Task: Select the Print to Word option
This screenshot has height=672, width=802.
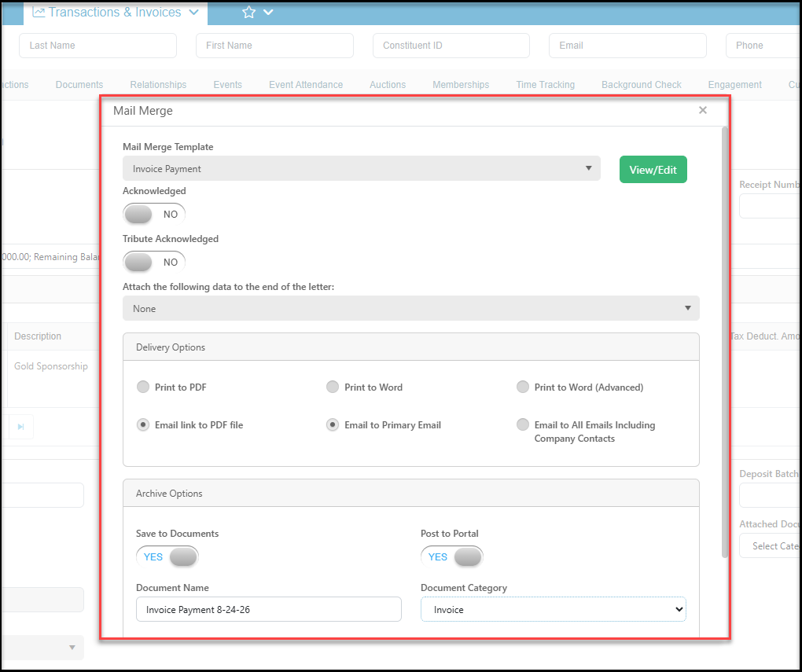Action: click(x=333, y=387)
